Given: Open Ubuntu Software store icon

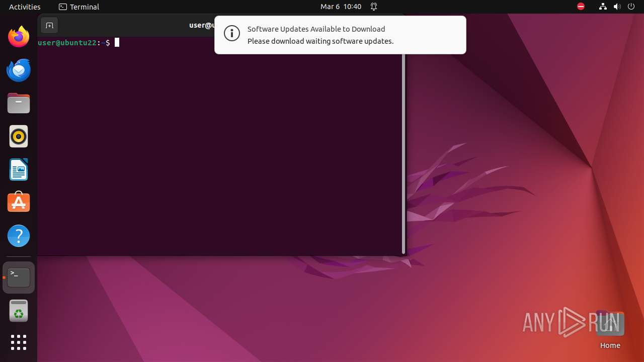Looking at the screenshot, I should point(19,202).
